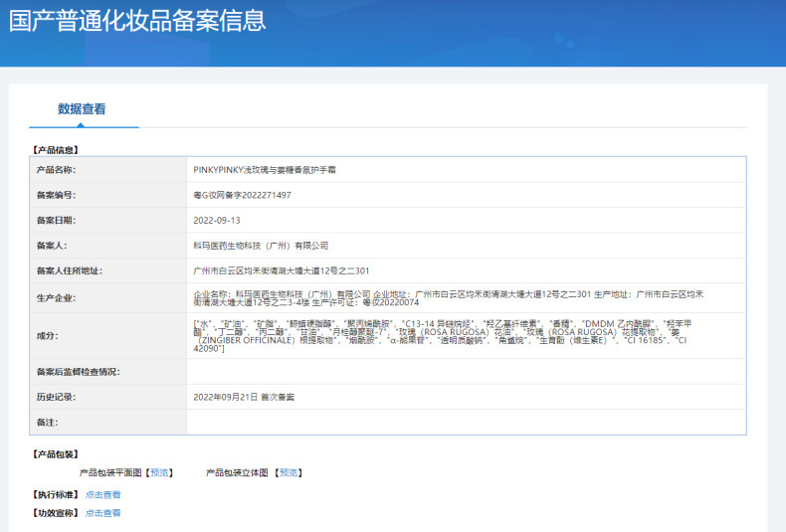Open 点击查看 link next to 功效宣称
The image size is (786, 532).
point(102,513)
